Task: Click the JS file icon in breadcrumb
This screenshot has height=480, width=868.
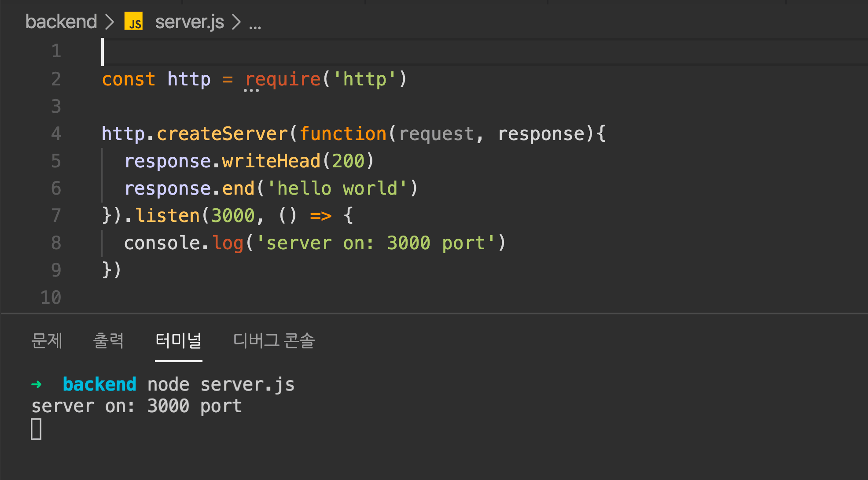Action: (134, 22)
